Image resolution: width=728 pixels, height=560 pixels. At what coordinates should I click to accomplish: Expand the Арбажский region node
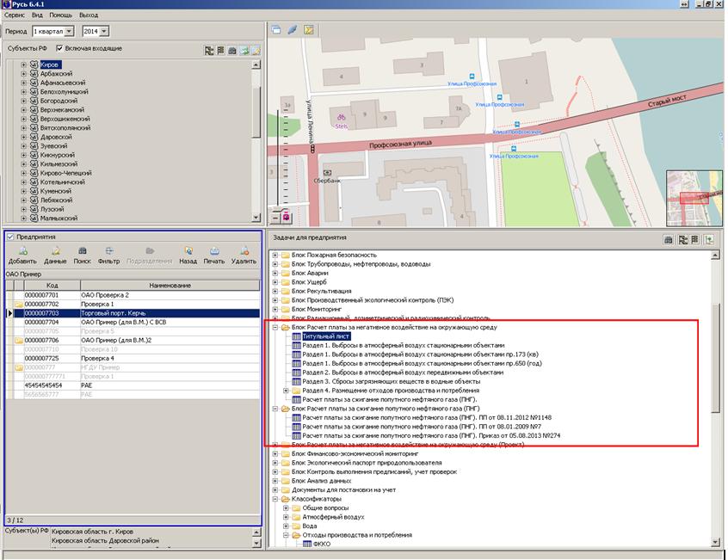[23, 74]
